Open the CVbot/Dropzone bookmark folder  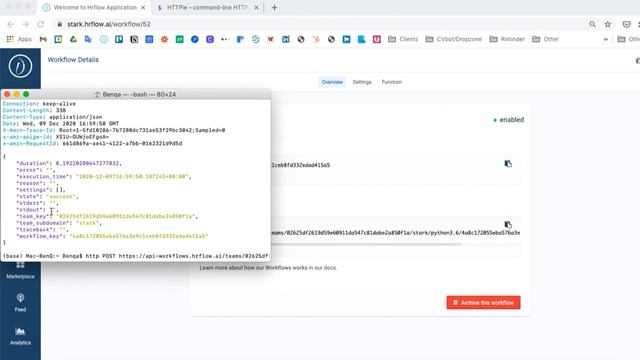[453, 39]
